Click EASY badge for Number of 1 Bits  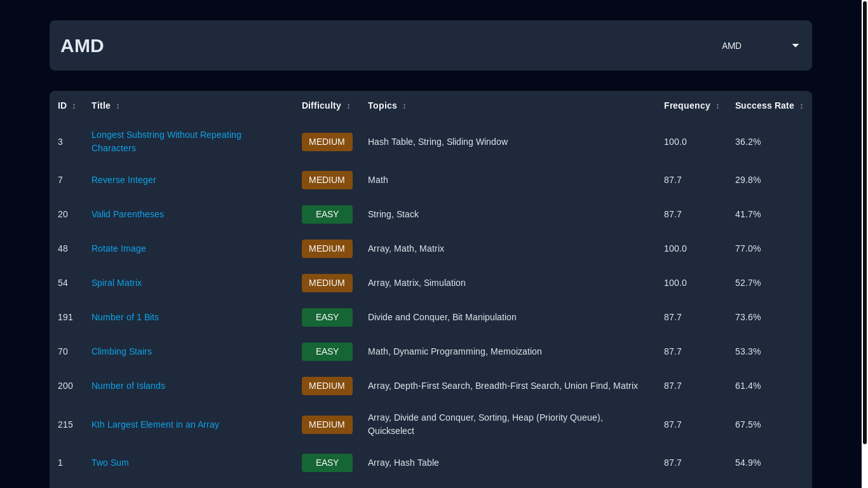pos(327,317)
